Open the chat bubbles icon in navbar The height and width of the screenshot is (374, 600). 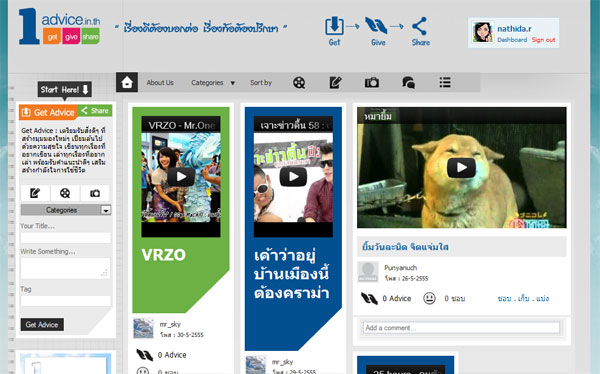click(408, 82)
